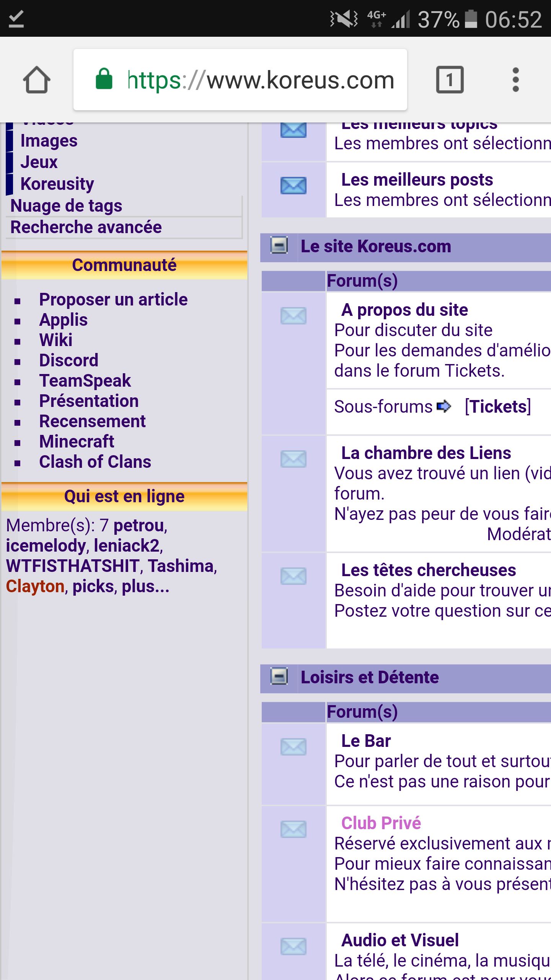Screen dimensions: 551x980
Task: Open the Tickets sub-forum link
Action: 497,407
